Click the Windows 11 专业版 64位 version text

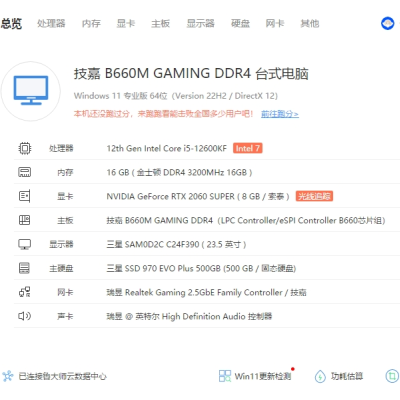click(176, 96)
